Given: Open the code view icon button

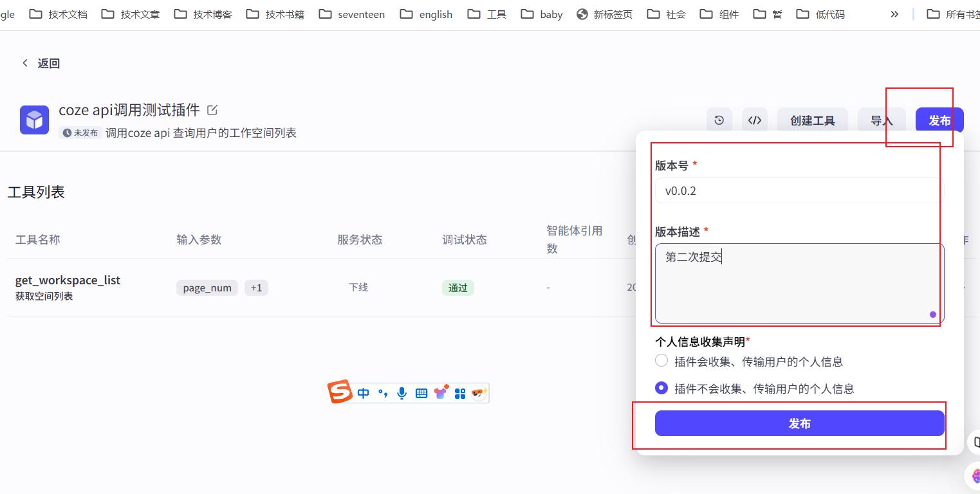Looking at the screenshot, I should coord(755,120).
